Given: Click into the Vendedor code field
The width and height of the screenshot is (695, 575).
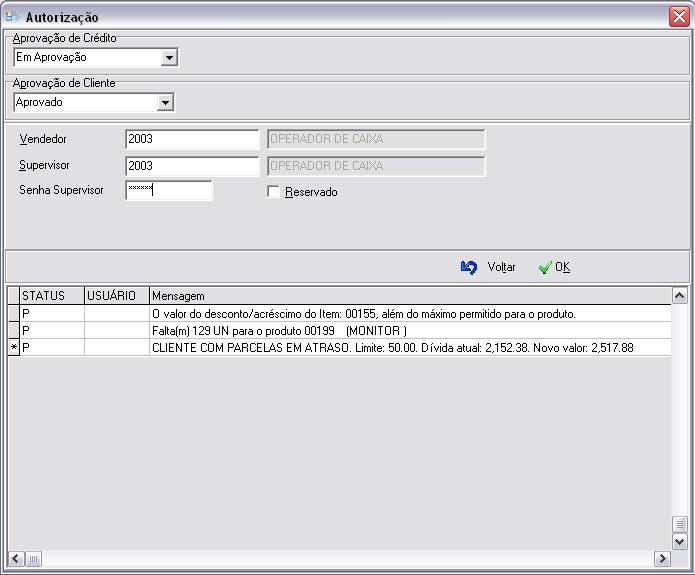Looking at the screenshot, I should click(x=192, y=139).
